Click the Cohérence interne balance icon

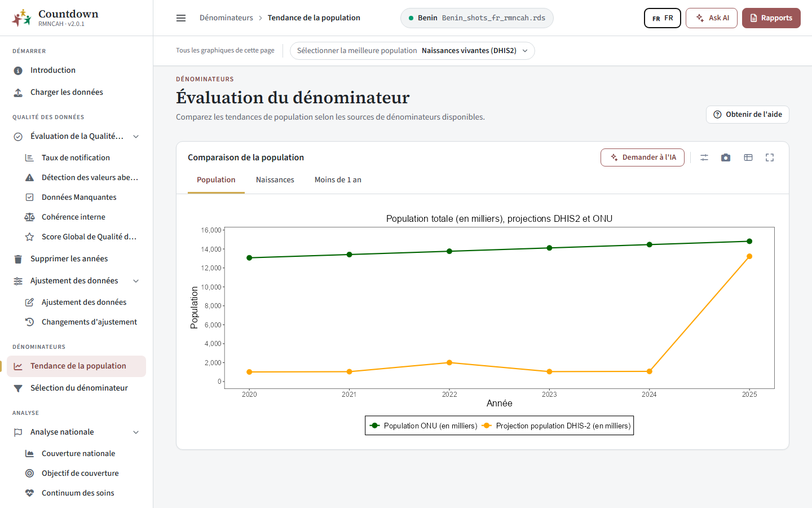pos(29,217)
